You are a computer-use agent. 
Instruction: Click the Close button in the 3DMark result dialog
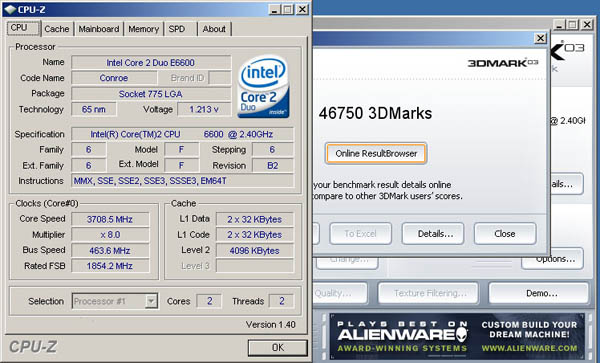coord(505,233)
